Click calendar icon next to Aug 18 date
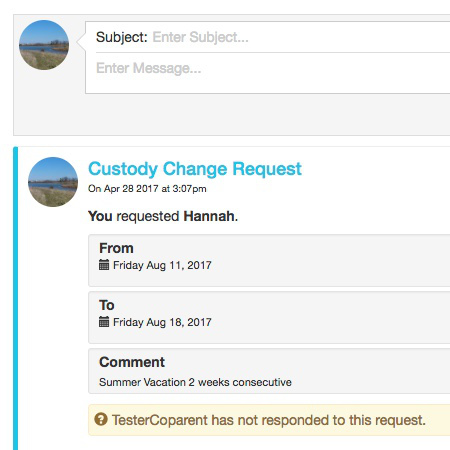450x450 pixels. tap(104, 322)
